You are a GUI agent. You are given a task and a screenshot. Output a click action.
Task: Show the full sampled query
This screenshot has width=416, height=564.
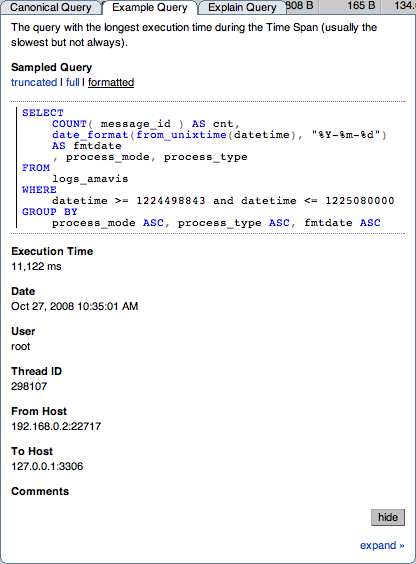73,82
